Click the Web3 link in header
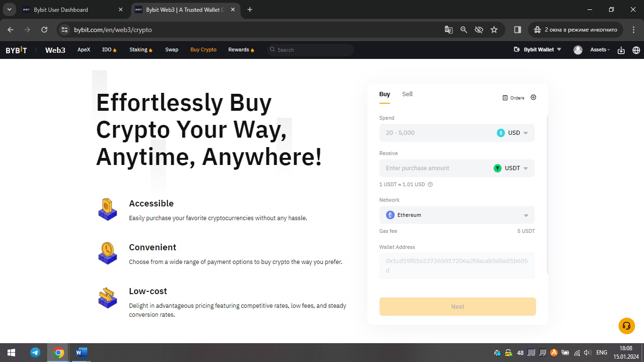Viewport: 644px width, 362px height. click(x=55, y=50)
